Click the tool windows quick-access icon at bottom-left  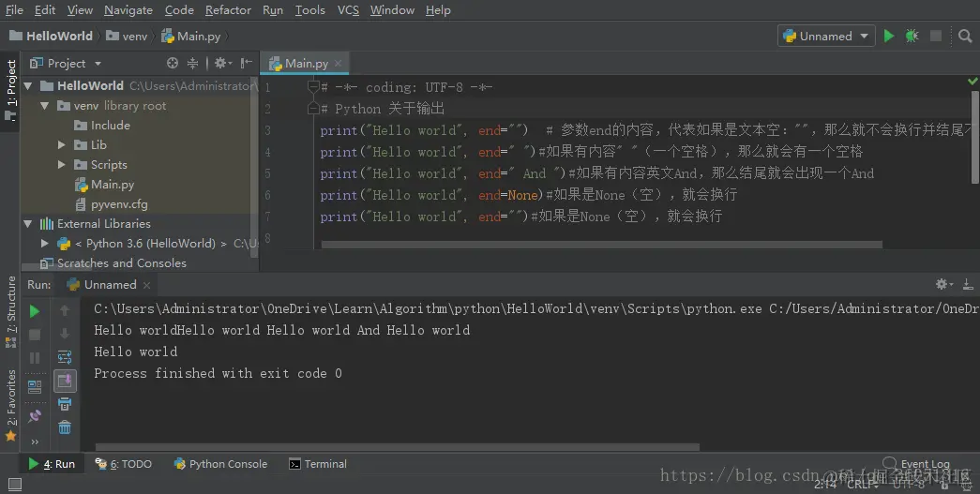point(14,484)
